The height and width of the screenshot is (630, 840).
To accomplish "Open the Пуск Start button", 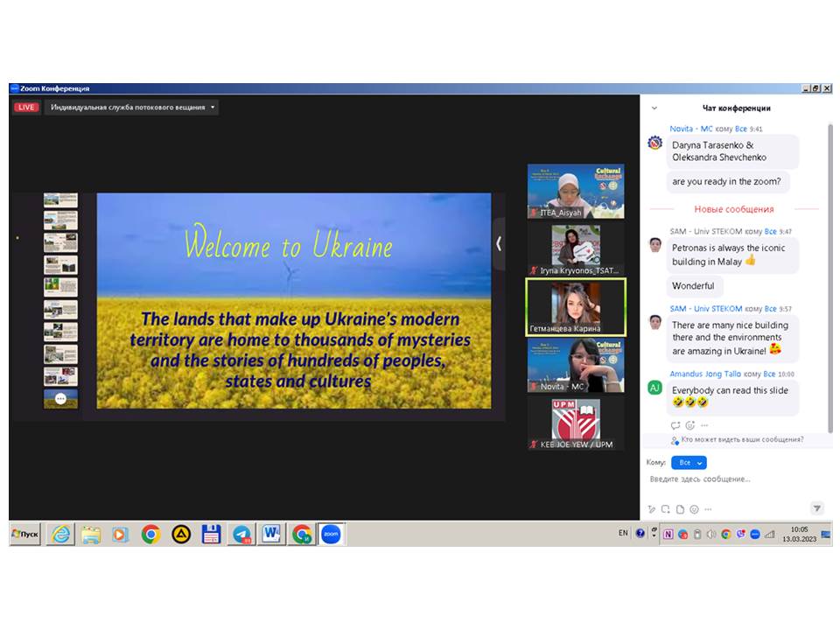I will click(x=25, y=534).
